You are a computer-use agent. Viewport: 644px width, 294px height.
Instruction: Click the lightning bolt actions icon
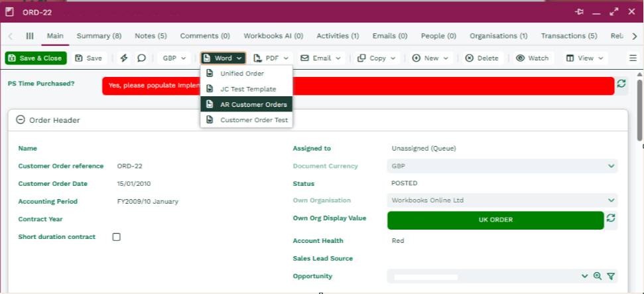coord(124,58)
